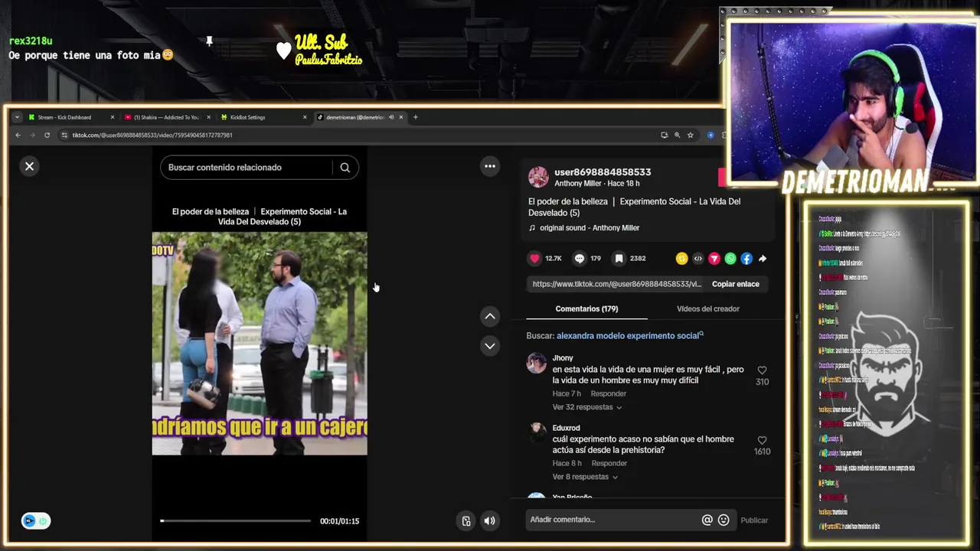This screenshot has height=551, width=980.
Task: Switch to Shakira — Addicted To You tab
Action: tap(165, 117)
